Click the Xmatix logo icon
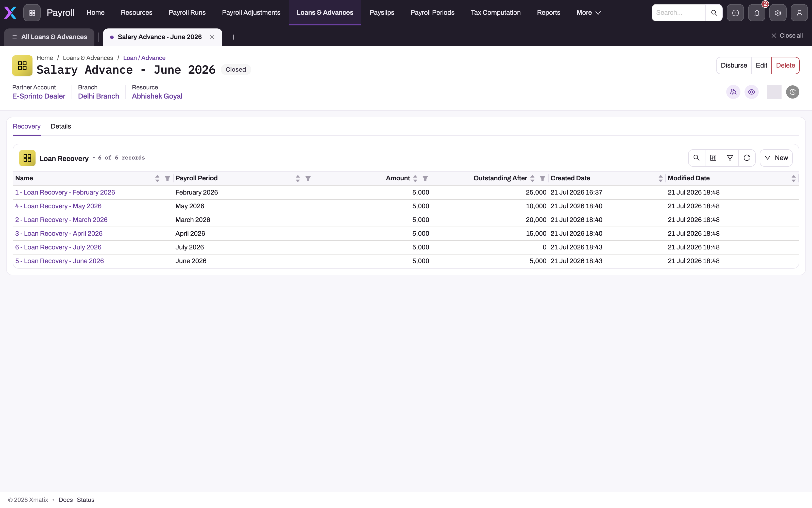Image resolution: width=812 pixels, height=508 pixels. [x=10, y=13]
